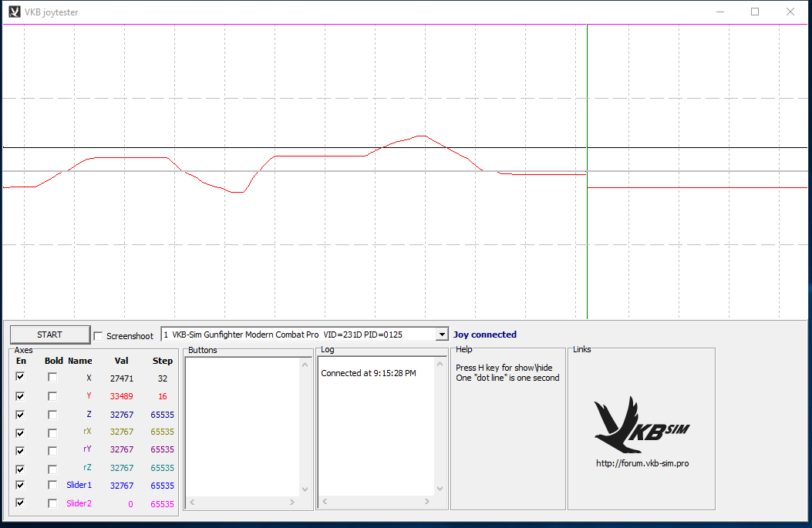Click the VKB-Sim eagle logo
The height and width of the screenshot is (528, 812).
tap(641, 425)
